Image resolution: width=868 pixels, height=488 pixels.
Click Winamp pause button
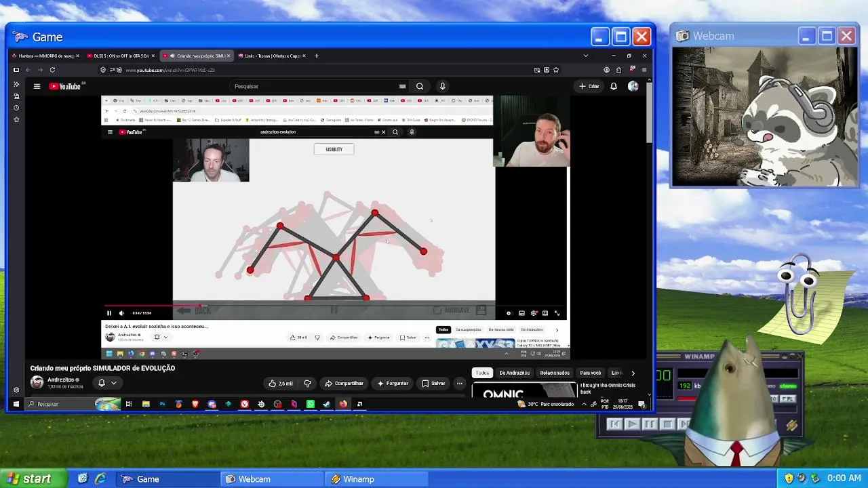click(x=650, y=424)
